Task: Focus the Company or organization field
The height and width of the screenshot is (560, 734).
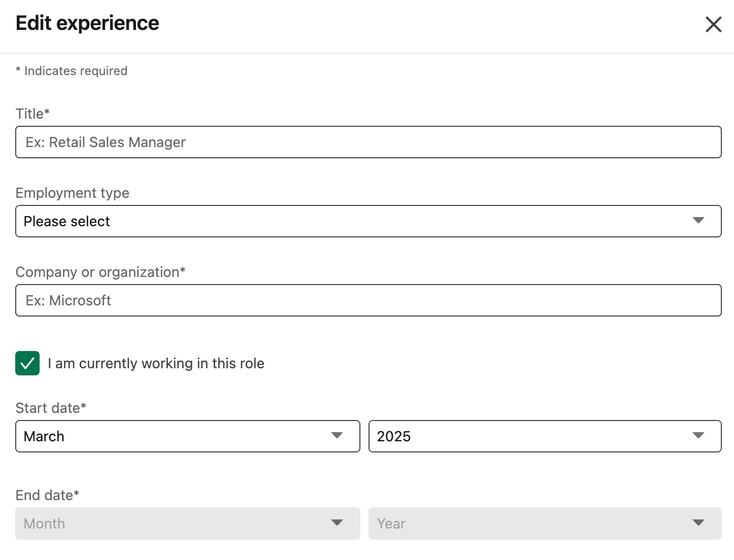Action: 368,300
